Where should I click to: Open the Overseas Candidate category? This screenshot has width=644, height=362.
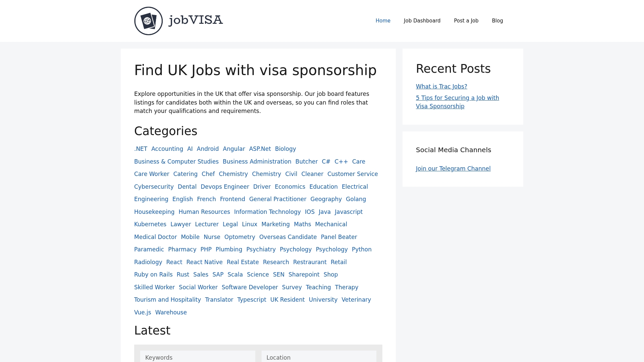tap(288, 237)
